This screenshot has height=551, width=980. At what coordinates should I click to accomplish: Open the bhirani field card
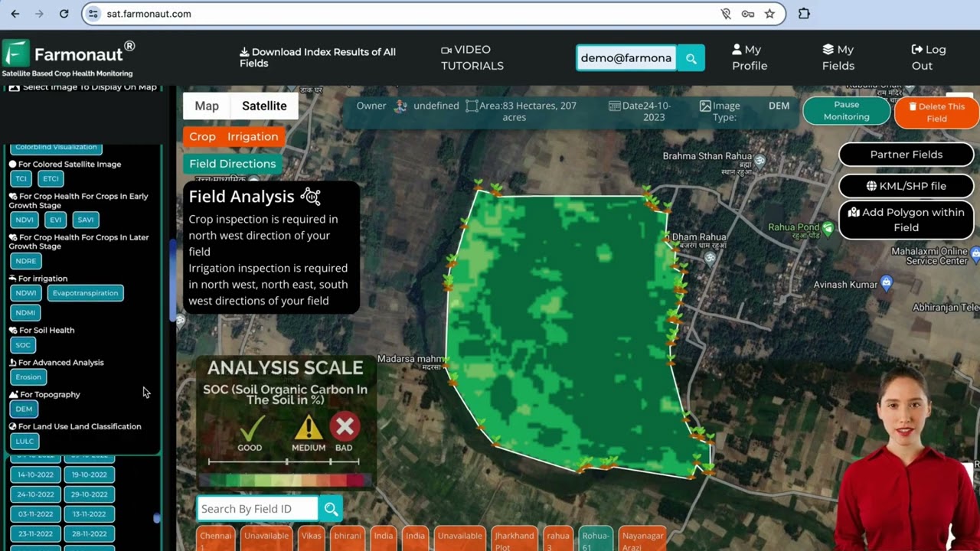[347, 538]
